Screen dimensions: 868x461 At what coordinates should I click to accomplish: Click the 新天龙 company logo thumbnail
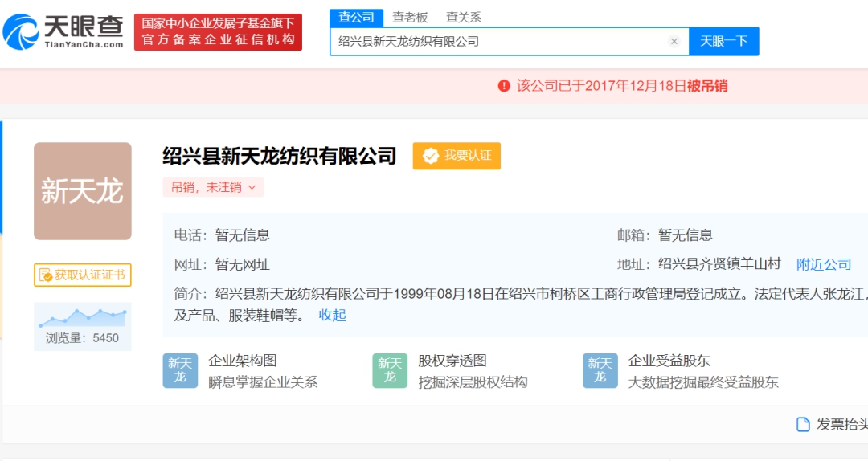tap(83, 191)
